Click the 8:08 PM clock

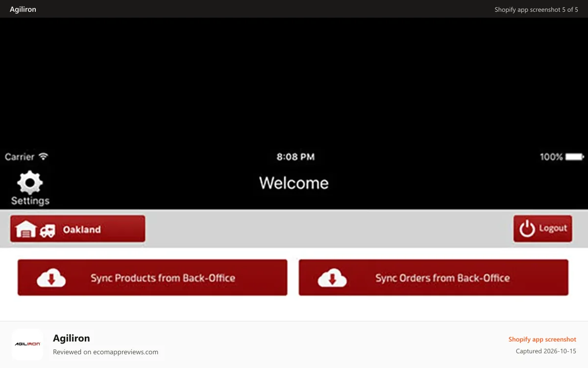pyautogui.click(x=295, y=157)
